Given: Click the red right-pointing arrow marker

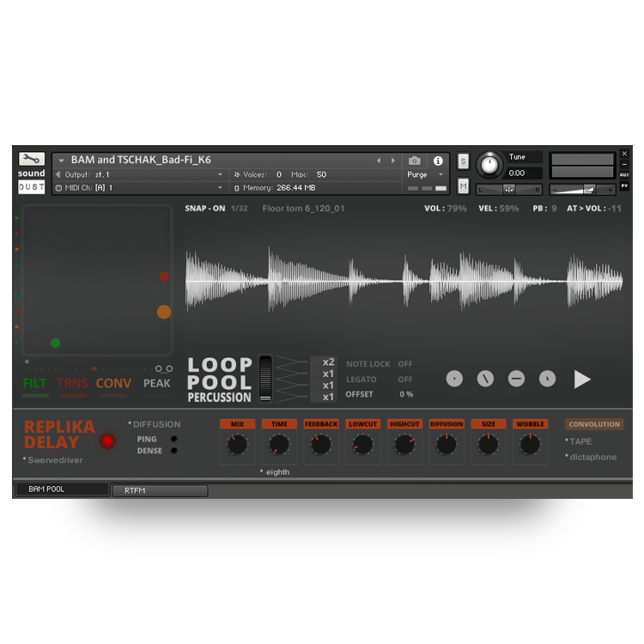Looking at the screenshot, I should click(x=17, y=234).
